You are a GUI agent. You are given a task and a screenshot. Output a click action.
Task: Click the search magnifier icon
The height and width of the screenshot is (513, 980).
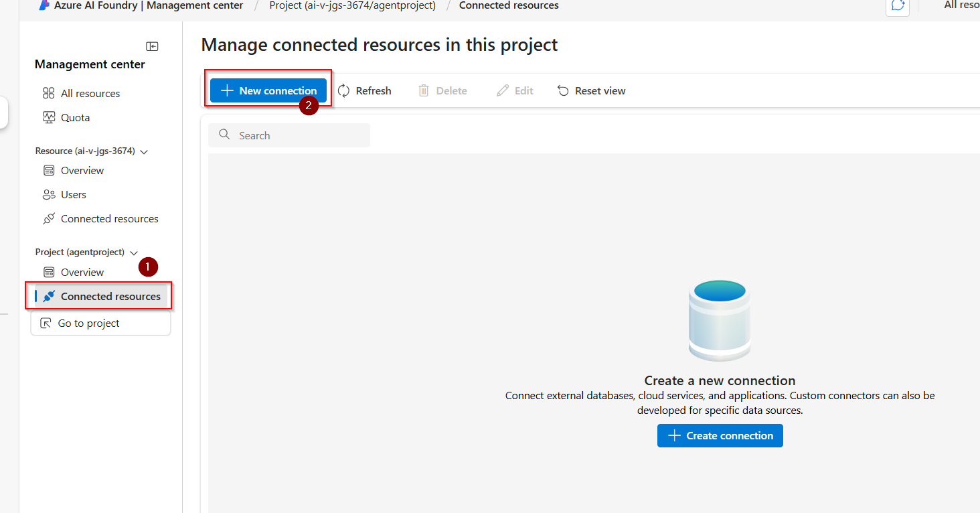pyautogui.click(x=224, y=135)
